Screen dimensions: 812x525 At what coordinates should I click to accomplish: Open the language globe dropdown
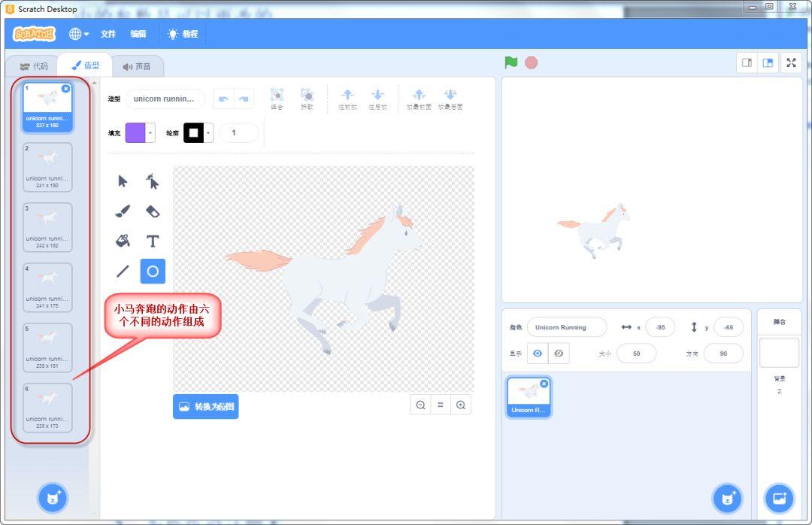pos(79,34)
